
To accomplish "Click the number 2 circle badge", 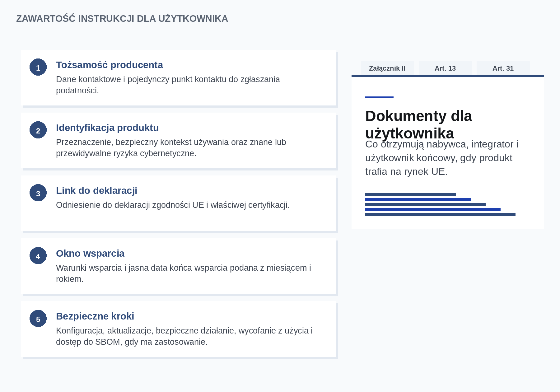I will coord(38,130).
